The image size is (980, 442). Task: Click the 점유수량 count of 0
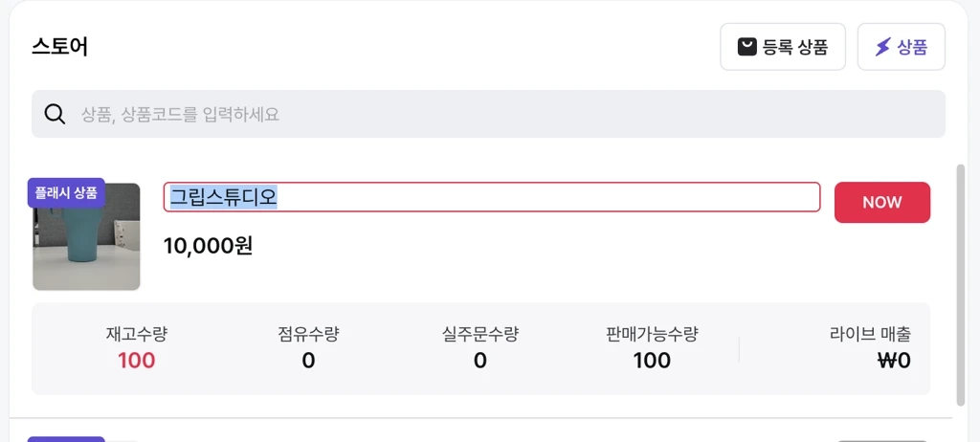[x=308, y=361]
